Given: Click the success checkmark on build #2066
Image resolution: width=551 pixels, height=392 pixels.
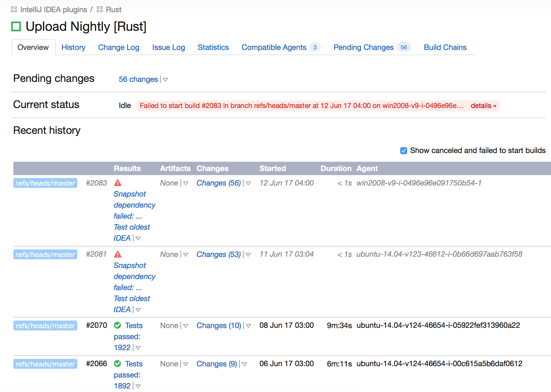Looking at the screenshot, I should pos(117,364).
